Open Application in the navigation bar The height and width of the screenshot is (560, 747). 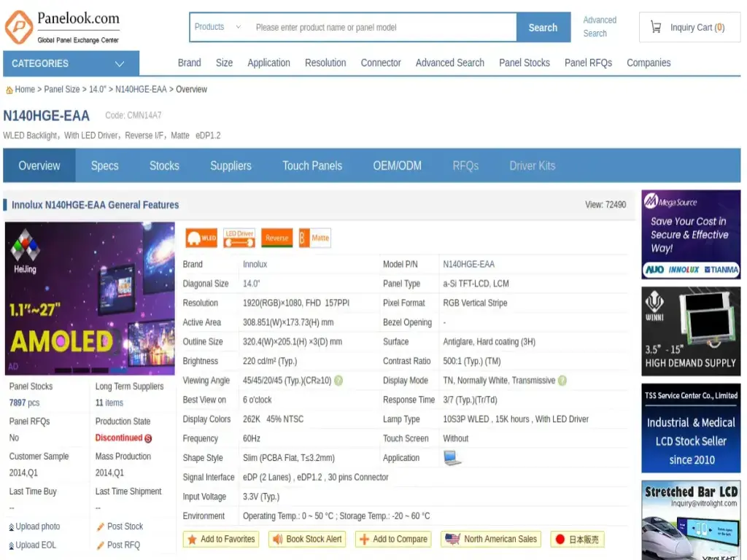tap(268, 63)
